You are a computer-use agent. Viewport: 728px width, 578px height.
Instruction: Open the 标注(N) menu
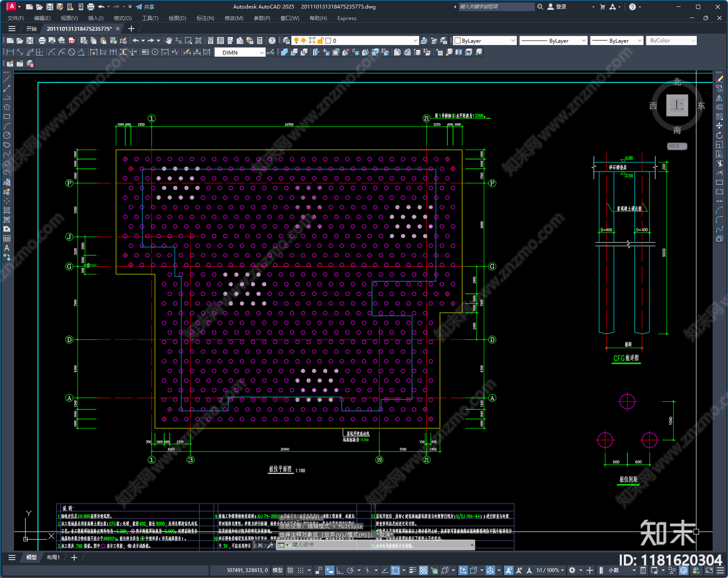[205, 18]
